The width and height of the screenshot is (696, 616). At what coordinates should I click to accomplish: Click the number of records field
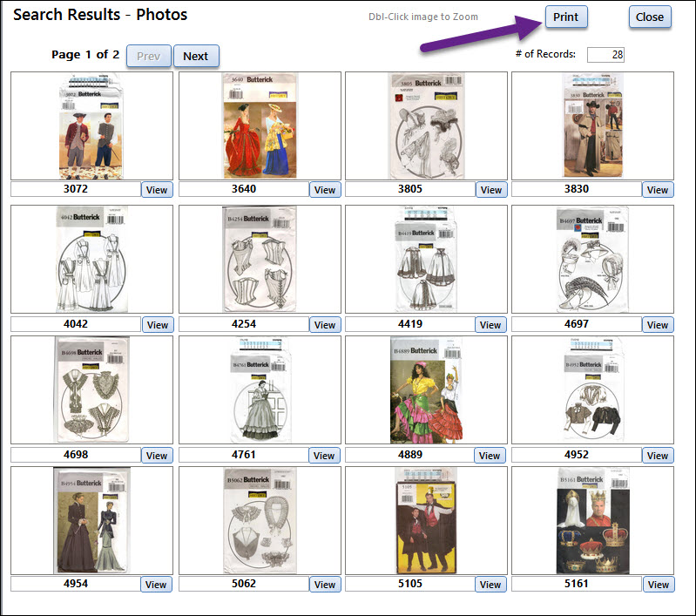[605, 55]
